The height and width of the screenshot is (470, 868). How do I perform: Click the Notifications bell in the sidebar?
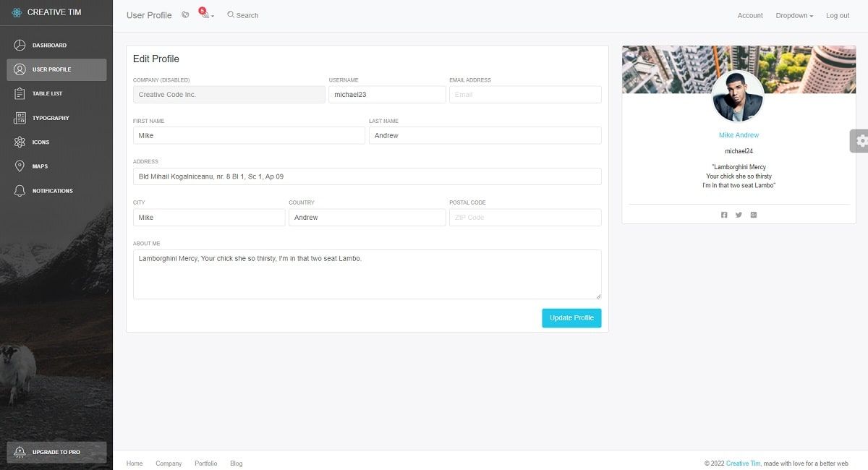(x=19, y=190)
